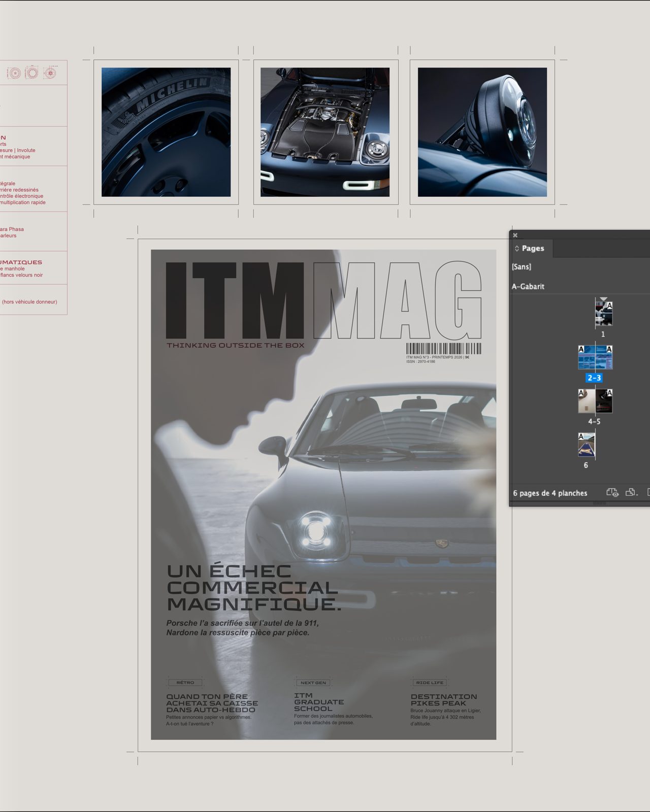650x812 pixels.
Task: Click page number 6 label
Action: [x=586, y=465]
